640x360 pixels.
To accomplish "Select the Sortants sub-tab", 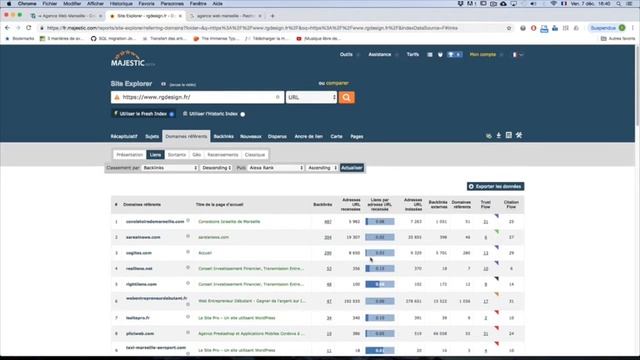I will point(177,155).
